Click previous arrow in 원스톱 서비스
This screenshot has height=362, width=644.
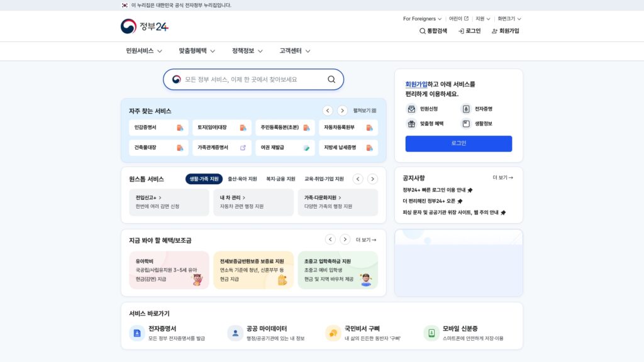[358, 179]
